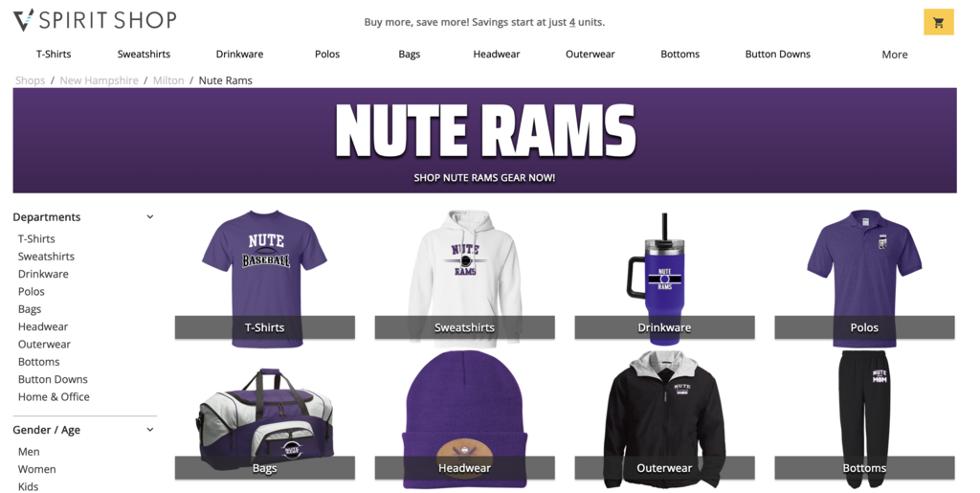Image resolution: width=980 pixels, height=493 pixels.
Task: Open the white hoodie Sweatshirts category tile
Action: [464, 278]
